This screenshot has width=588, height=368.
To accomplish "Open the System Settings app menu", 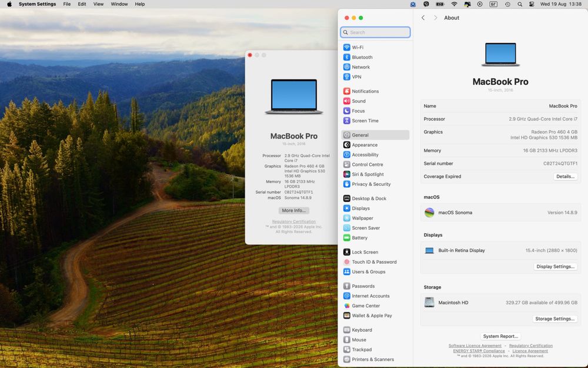I will pos(37,4).
